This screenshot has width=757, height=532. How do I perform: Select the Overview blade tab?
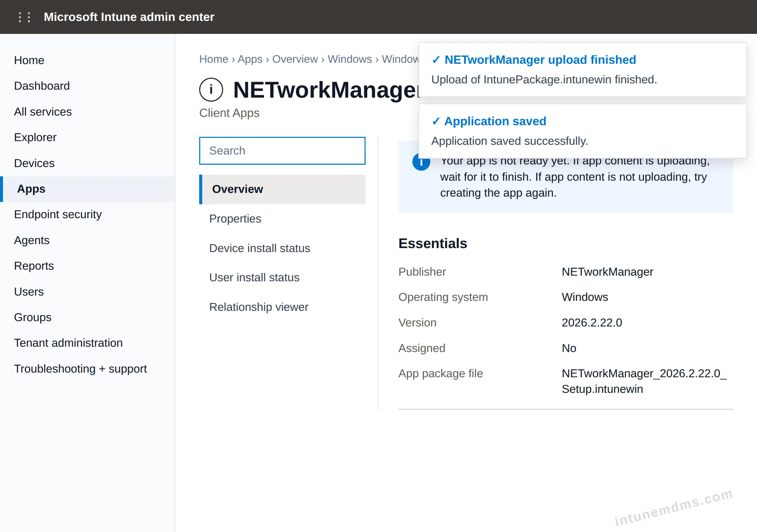282,189
